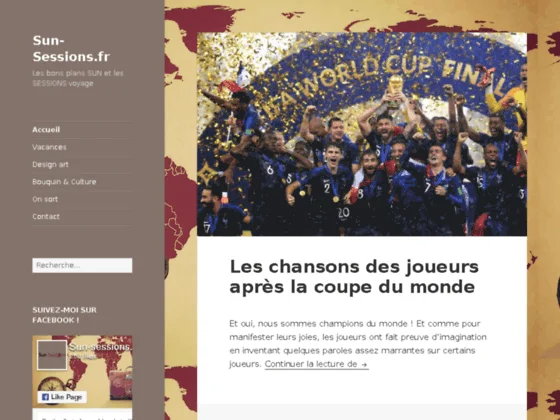
Task: Click the article excerpt paragraph text
Action: coord(358,344)
